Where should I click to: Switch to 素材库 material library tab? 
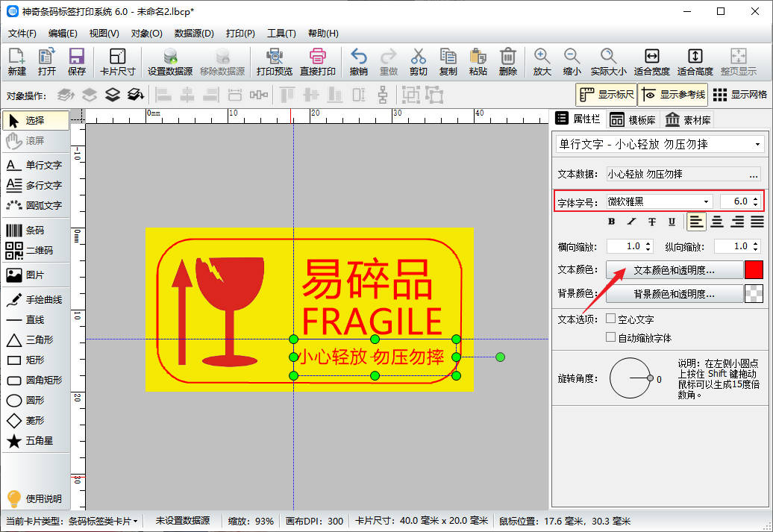pos(688,120)
